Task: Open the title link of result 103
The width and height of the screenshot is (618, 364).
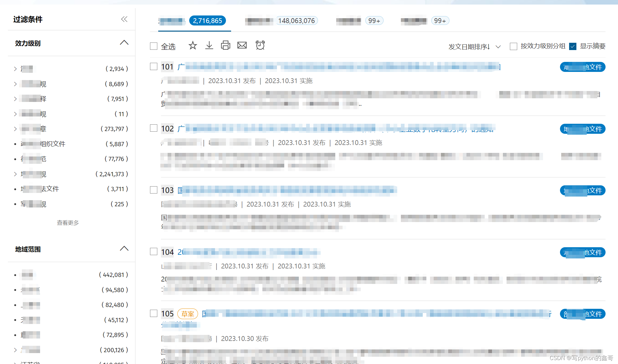Action: click(287, 190)
